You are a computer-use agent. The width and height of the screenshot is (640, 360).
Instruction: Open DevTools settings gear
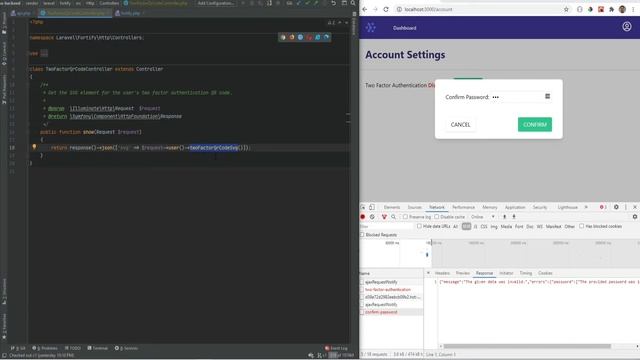pos(616,207)
